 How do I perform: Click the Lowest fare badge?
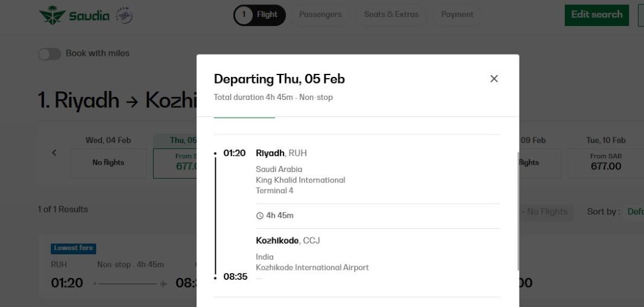pyautogui.click(x=74, y=248)
